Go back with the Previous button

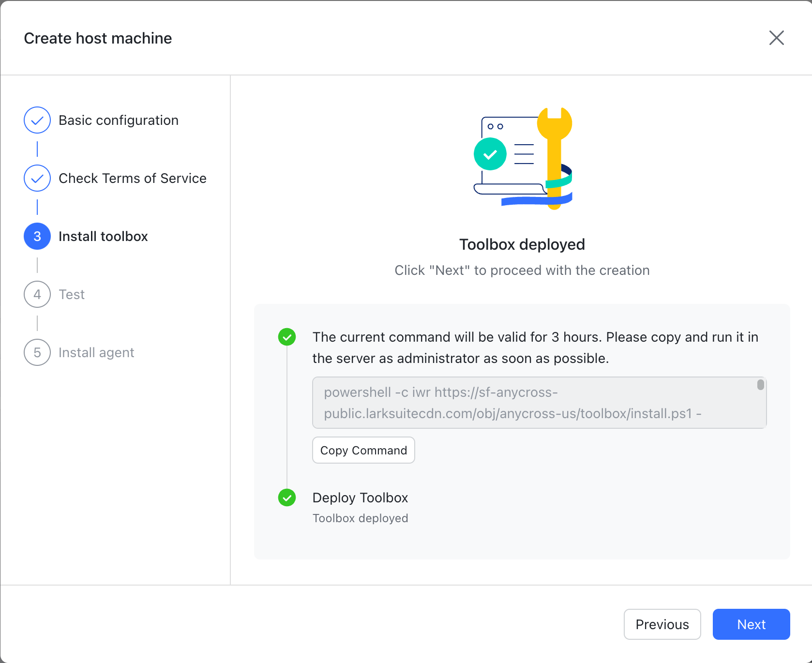pyautogui.click(x=662, y=624)
